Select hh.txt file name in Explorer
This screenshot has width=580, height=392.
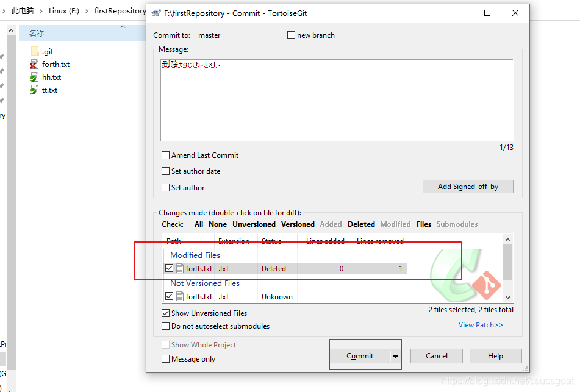click(x=51, y=77)
